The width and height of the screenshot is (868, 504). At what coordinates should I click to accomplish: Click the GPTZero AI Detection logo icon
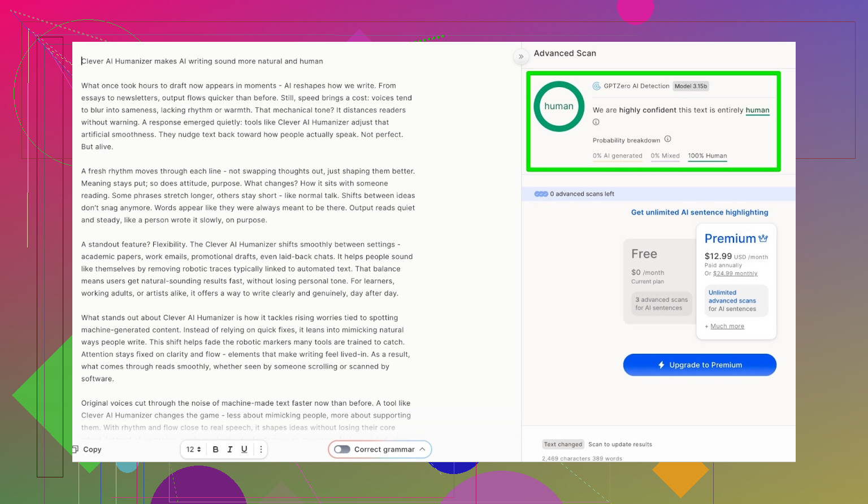click(x=596, y=86)
